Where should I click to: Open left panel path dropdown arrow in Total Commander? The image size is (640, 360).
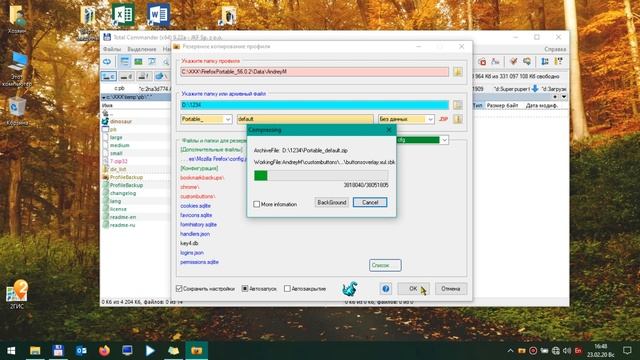tap(104, 98)
